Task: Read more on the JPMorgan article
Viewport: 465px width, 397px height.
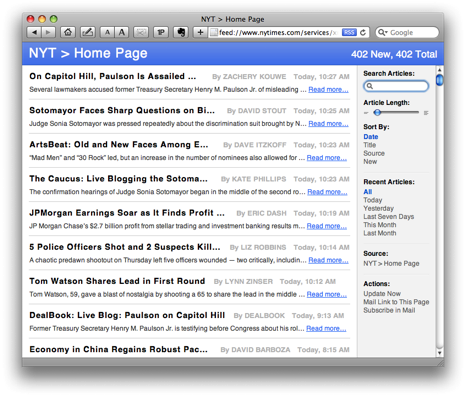Action: 327,226
